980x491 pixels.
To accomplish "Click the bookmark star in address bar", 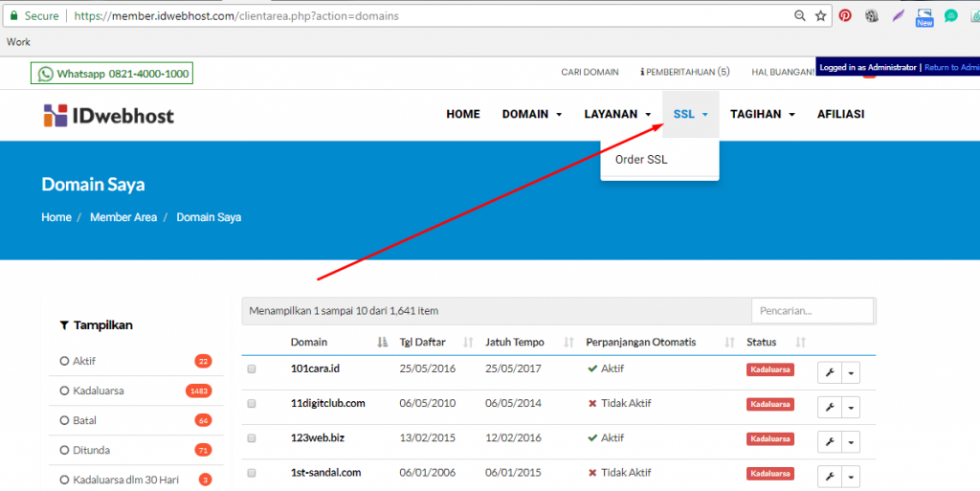I will point(820,16).
